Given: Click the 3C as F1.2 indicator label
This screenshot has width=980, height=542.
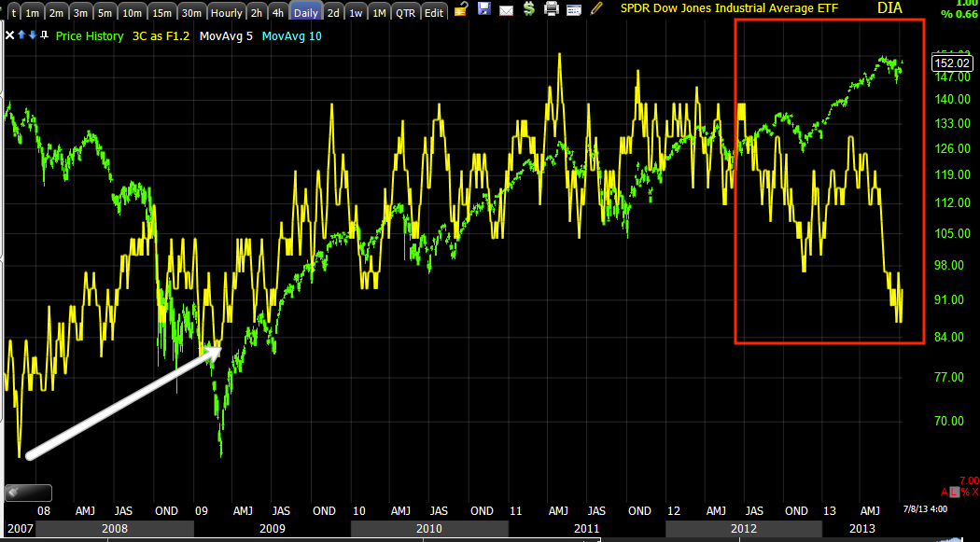Looking at the screenshot, I should (161, 36).
